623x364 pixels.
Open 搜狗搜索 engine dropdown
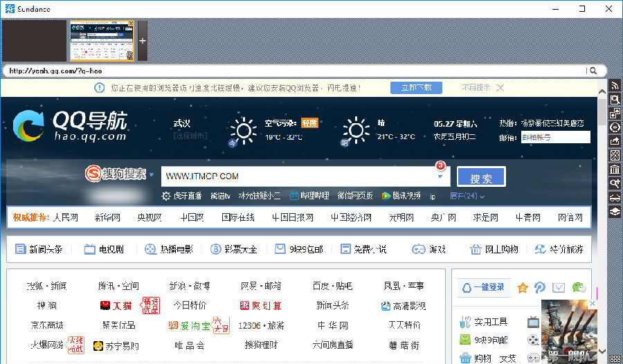tap(152, 174)
